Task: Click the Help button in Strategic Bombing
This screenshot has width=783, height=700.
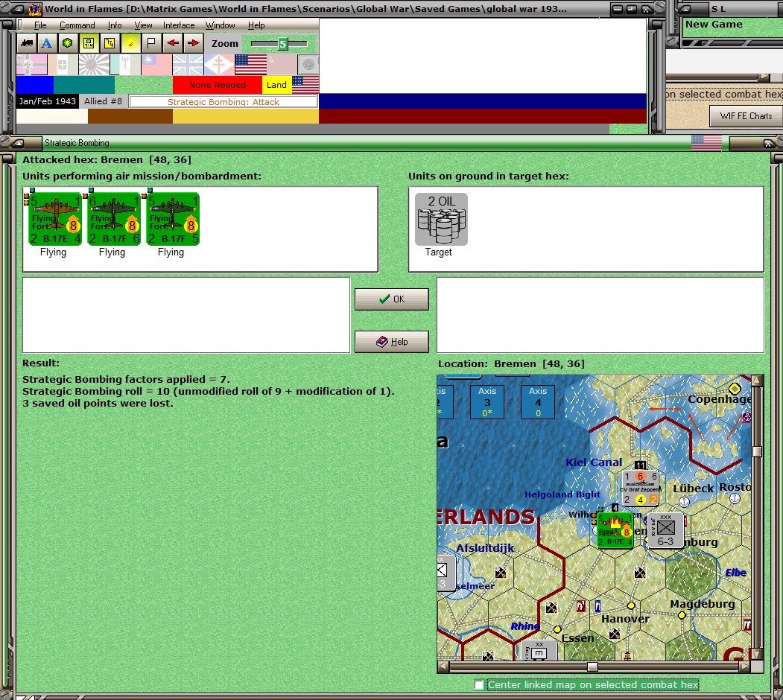Action: pos(392,342)
